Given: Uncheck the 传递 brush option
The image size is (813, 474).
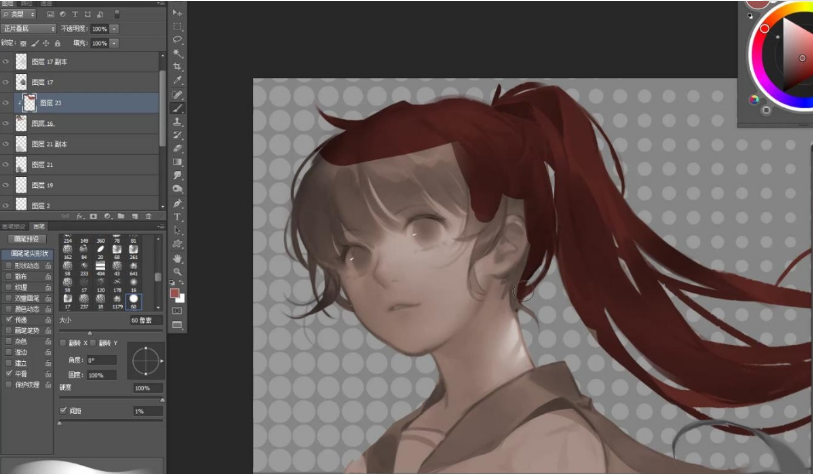Looking at the screenshot, I should [x=8, y=319].
